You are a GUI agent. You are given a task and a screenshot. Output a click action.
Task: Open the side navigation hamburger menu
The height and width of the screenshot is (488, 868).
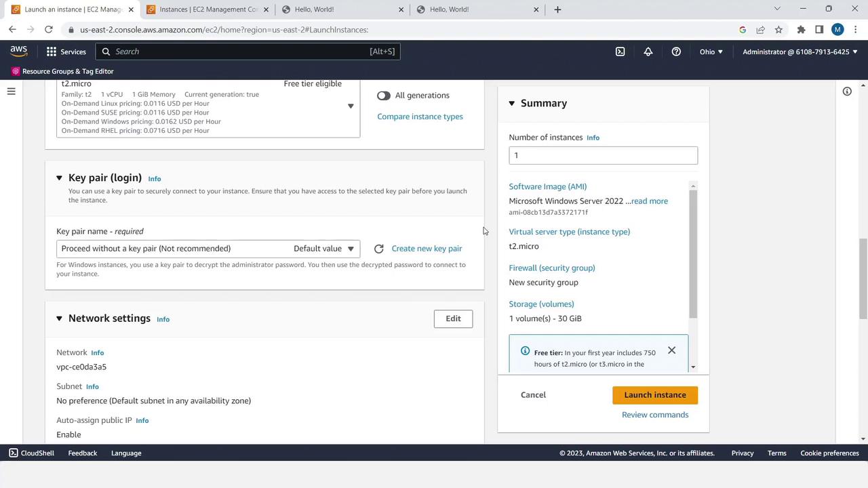(11, 91)
